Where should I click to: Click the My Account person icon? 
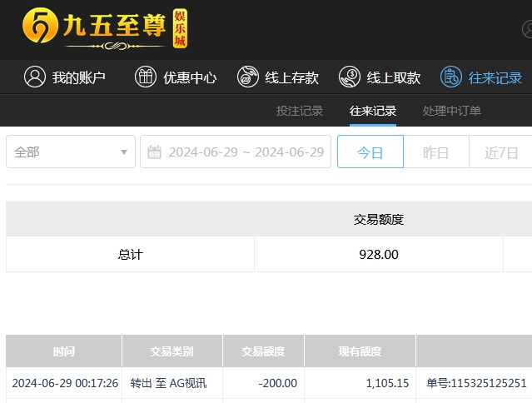point(35,77)
